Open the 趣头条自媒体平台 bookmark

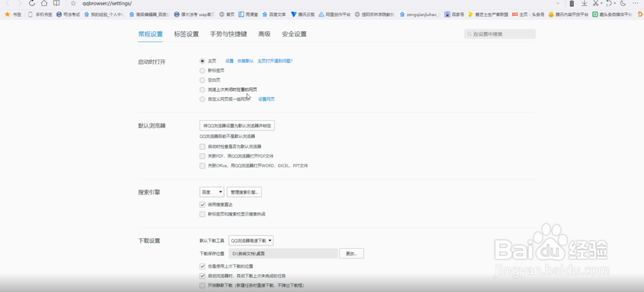[x=612, y=14]
